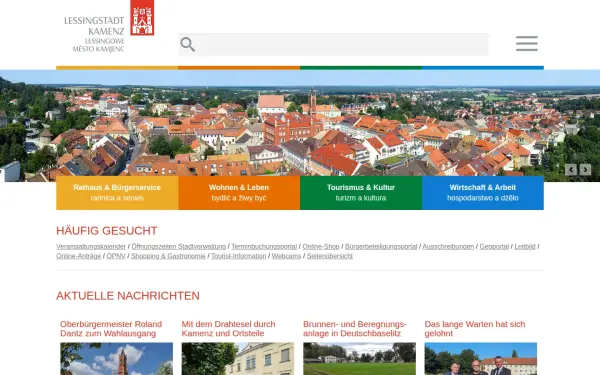Click the church tower thumbnail of Wahlausgang article
Image resolution: width=600 pixels, height=375 pixels.
click(x=116, y=359)
